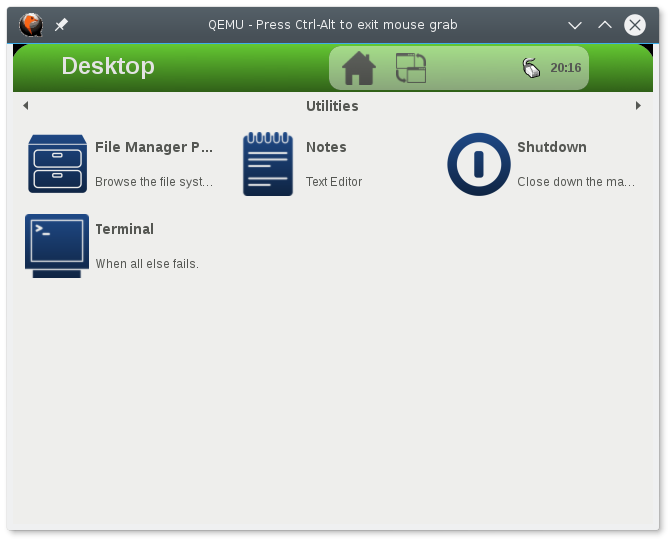
Task: Click the 20:16 clock display
Action: pos(565,68)
